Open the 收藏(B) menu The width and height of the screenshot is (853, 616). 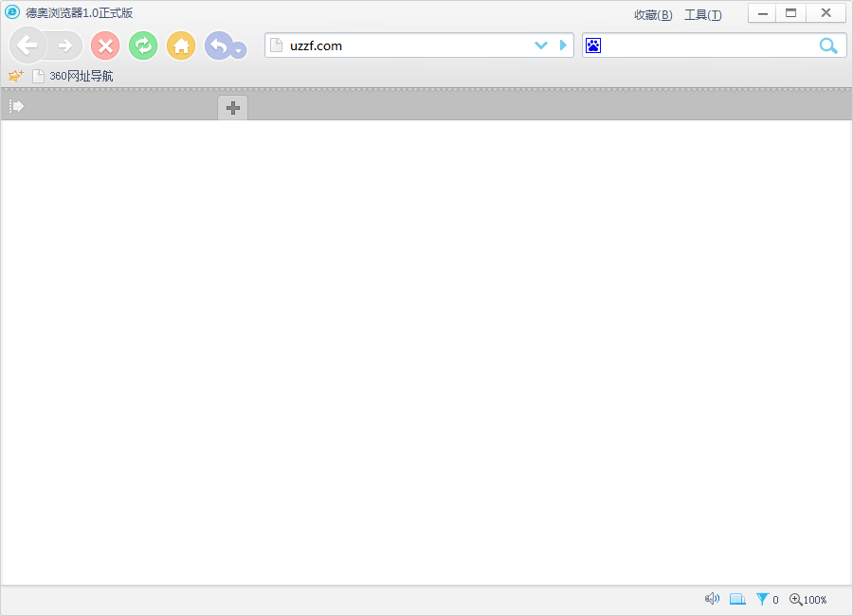[653, 15]
